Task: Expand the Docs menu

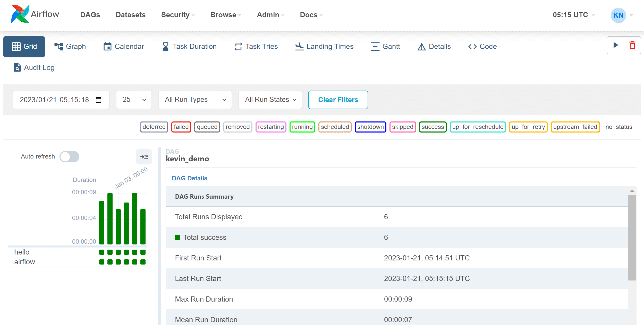Action: [x=311, y=15]
